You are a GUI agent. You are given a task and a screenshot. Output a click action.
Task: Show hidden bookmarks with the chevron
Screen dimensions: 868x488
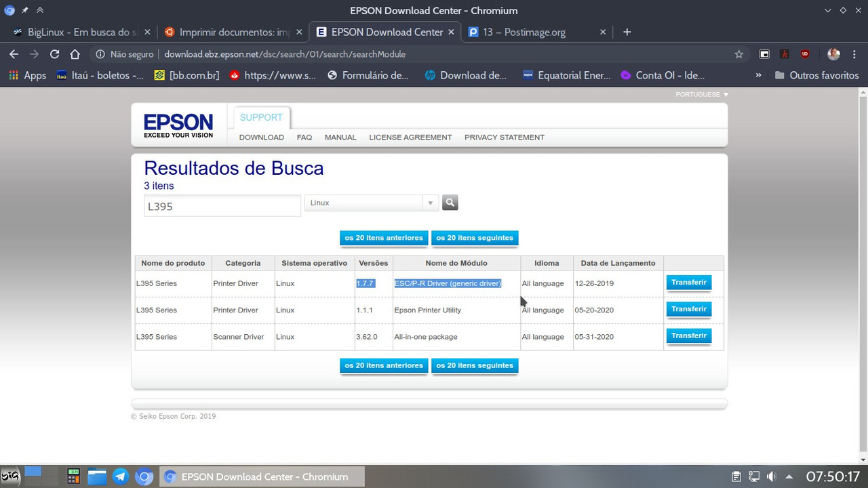[758, 75]
